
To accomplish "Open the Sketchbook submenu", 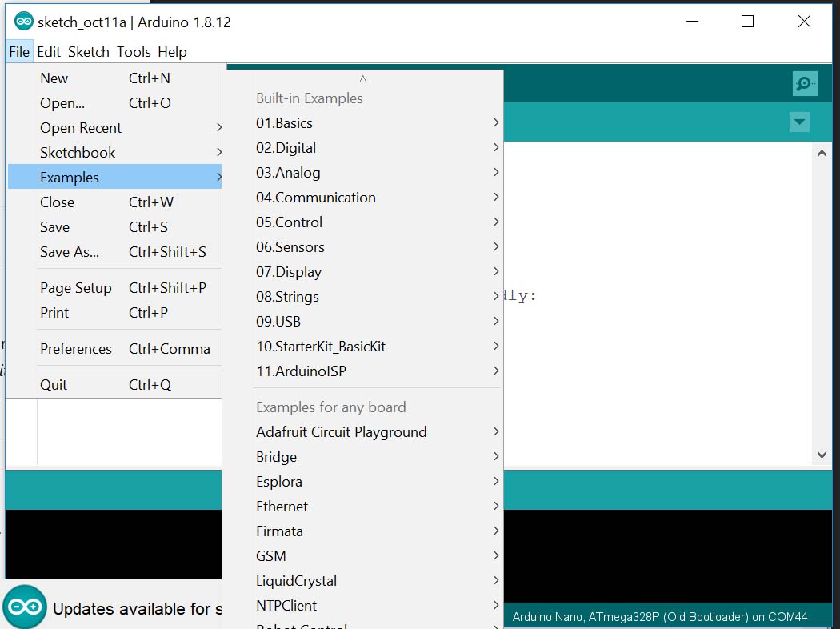I will [78, 153].
